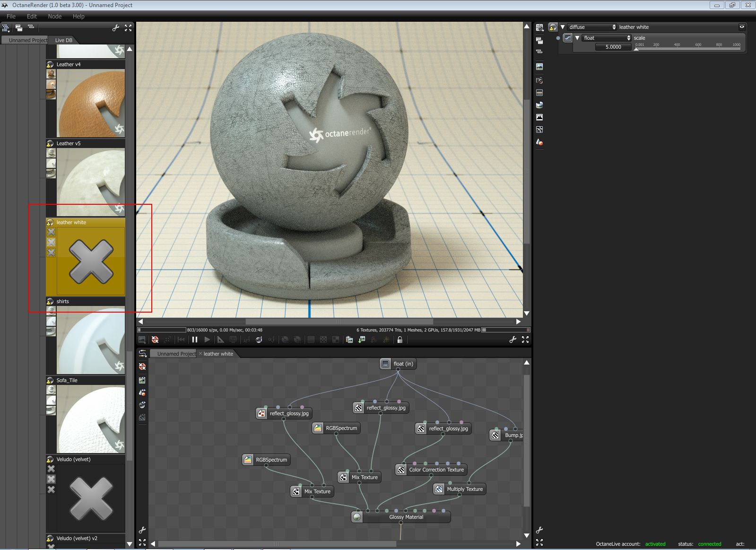
Task: Toggle the material icon beside diffuse dropdown
Action: (x=553, y=27)
